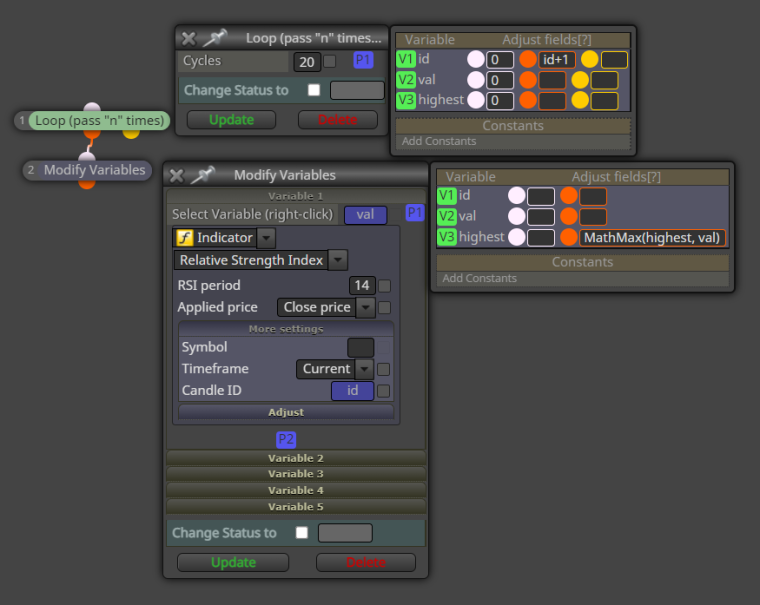The height and width of the screenshot is (605, 760).
Task: Open the Close price dropdown
Action: tap(366, 308)
